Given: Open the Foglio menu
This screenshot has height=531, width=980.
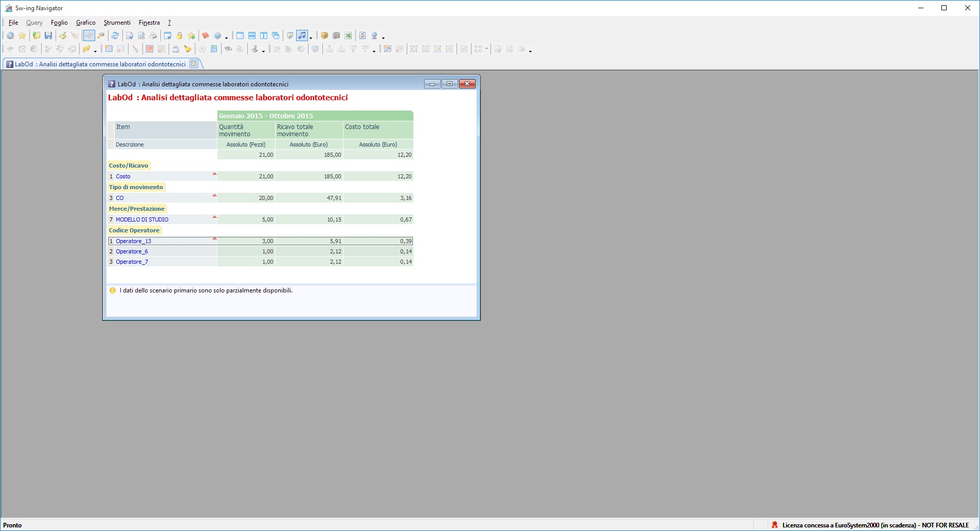Looking at the screenshot, I should [59, 23].
